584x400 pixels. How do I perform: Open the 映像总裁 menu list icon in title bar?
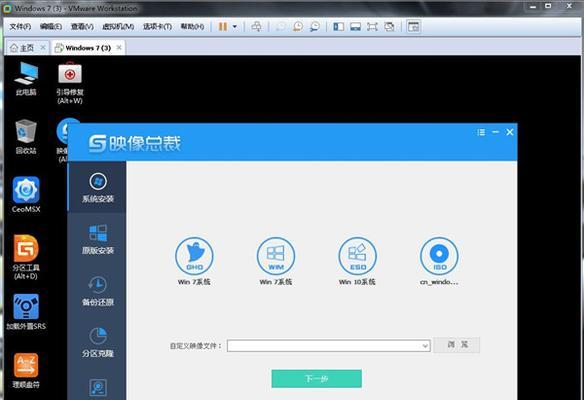click(481, 132)
